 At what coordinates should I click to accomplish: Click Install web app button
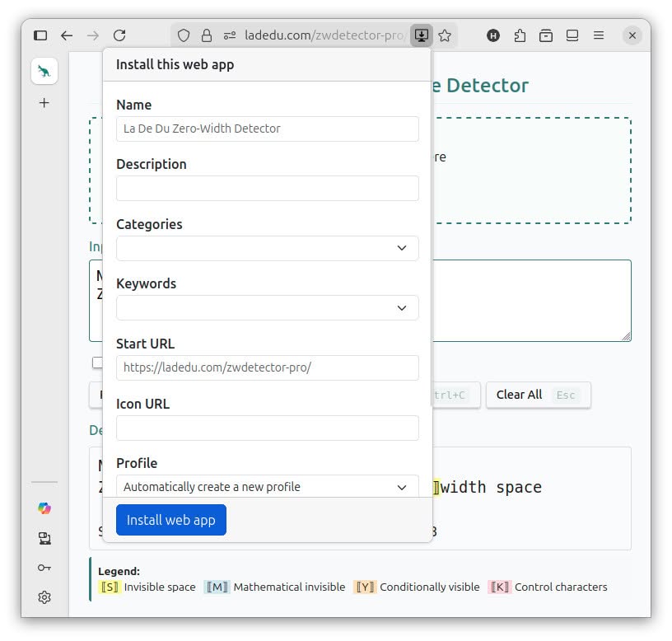(x=171, y=520)
